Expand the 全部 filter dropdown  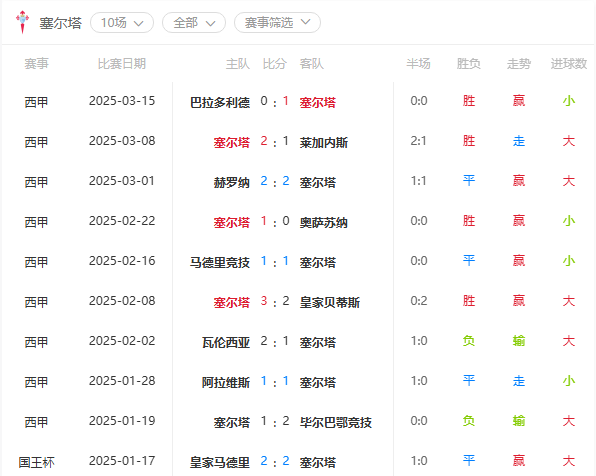194,23
